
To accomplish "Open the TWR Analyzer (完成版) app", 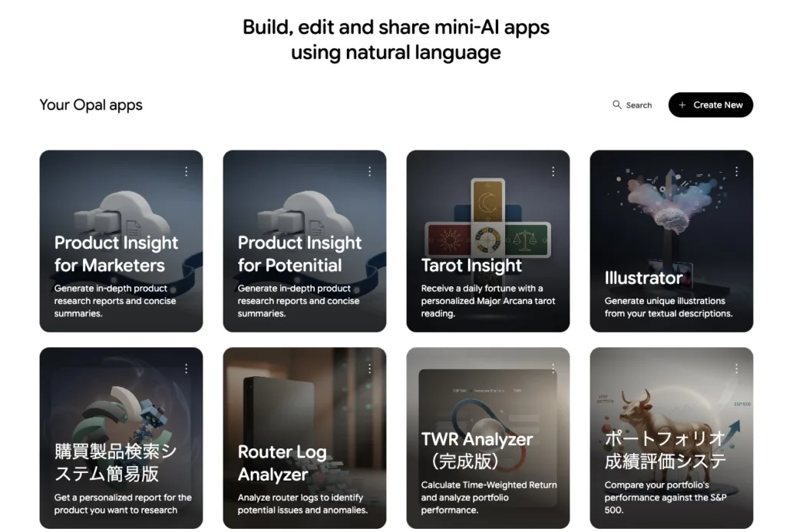I will 487,438.
